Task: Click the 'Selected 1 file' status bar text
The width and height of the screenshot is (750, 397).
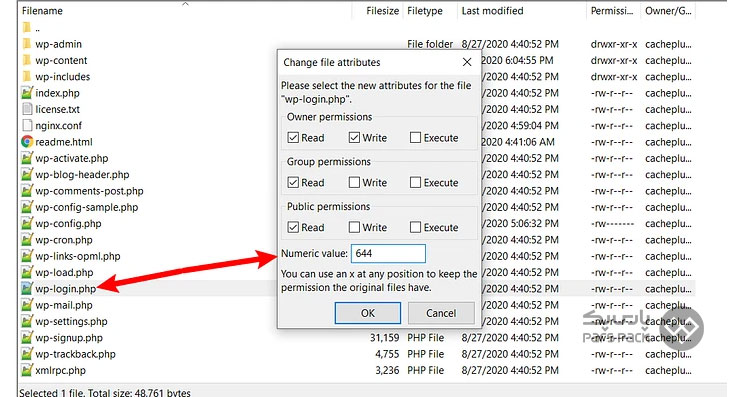Action: [105, 393]
